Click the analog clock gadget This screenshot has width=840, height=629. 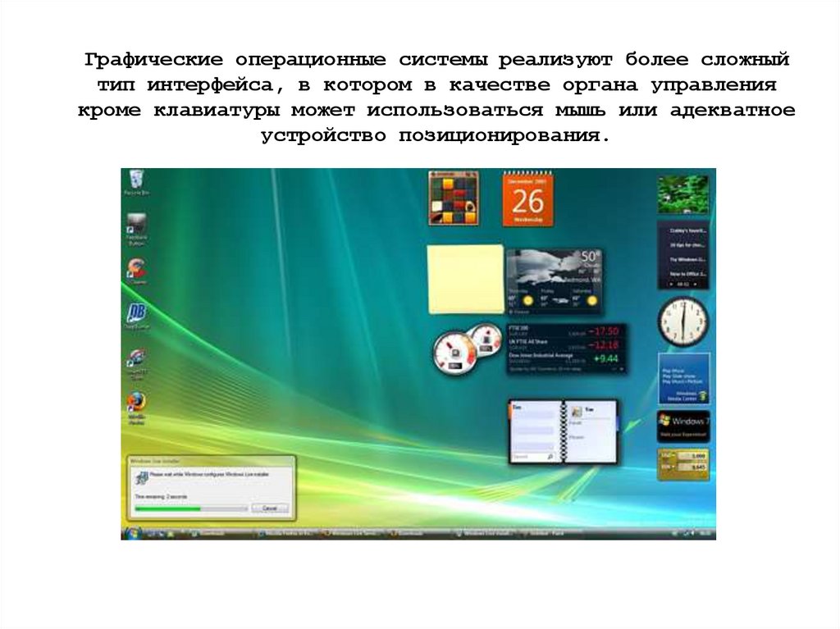point(683,322)
